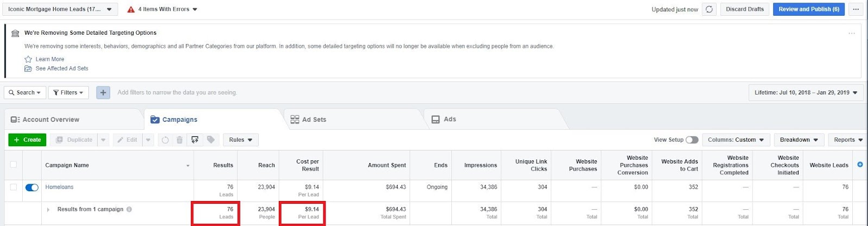This screenshot has height=226, width=868.
Task: Click the refresh icon next to Updated just now
Action: pyautogui.click(x=709, y=9)
